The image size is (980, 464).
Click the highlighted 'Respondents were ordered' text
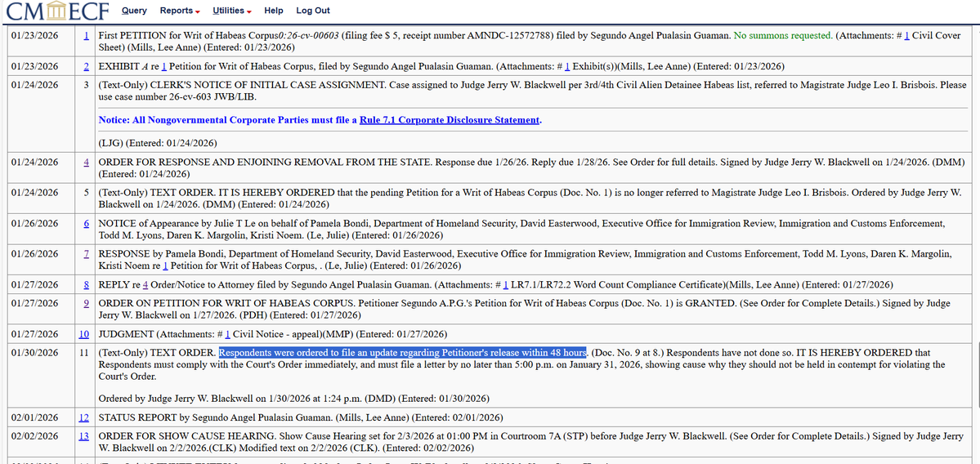coord(402,353)
